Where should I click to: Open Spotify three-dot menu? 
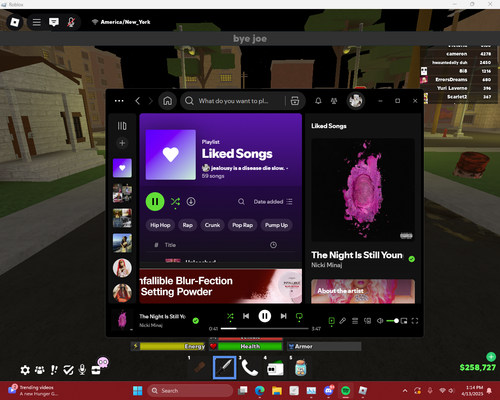coord(119,101)
